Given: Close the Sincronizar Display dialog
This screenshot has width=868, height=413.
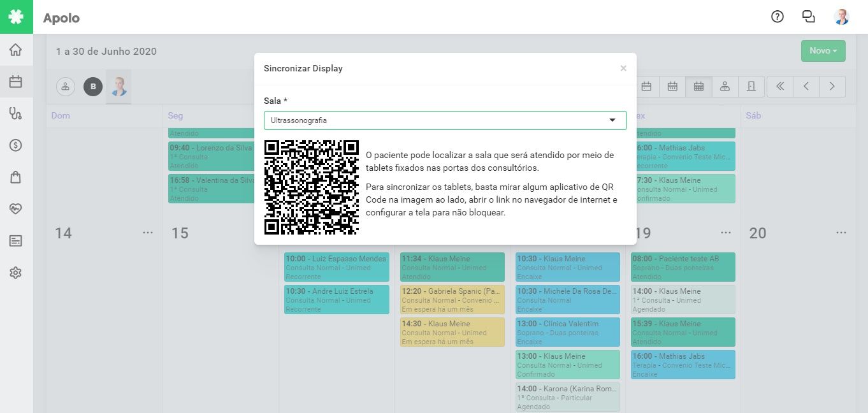Looking at the screenshot, I should point(623,68).
